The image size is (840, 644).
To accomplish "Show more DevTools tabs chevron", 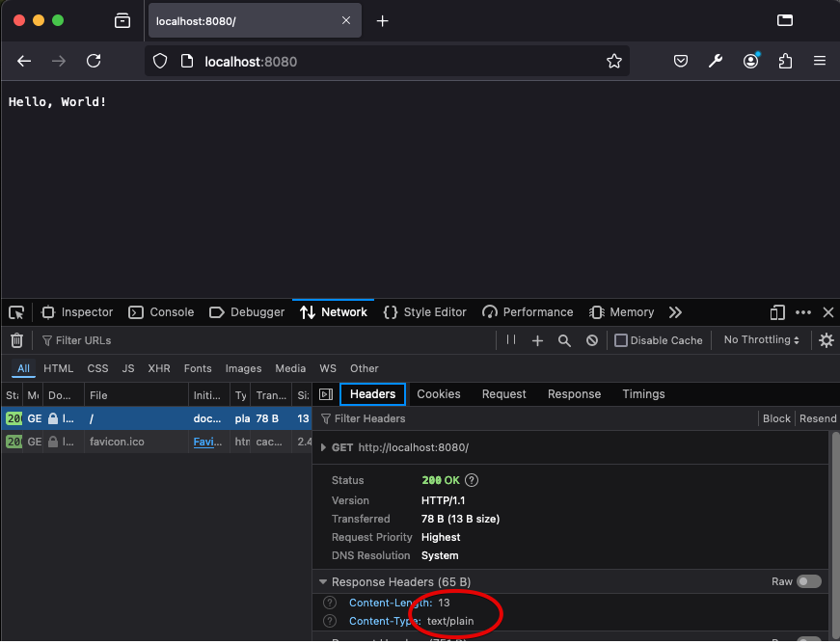I will [x=675, y=312].
